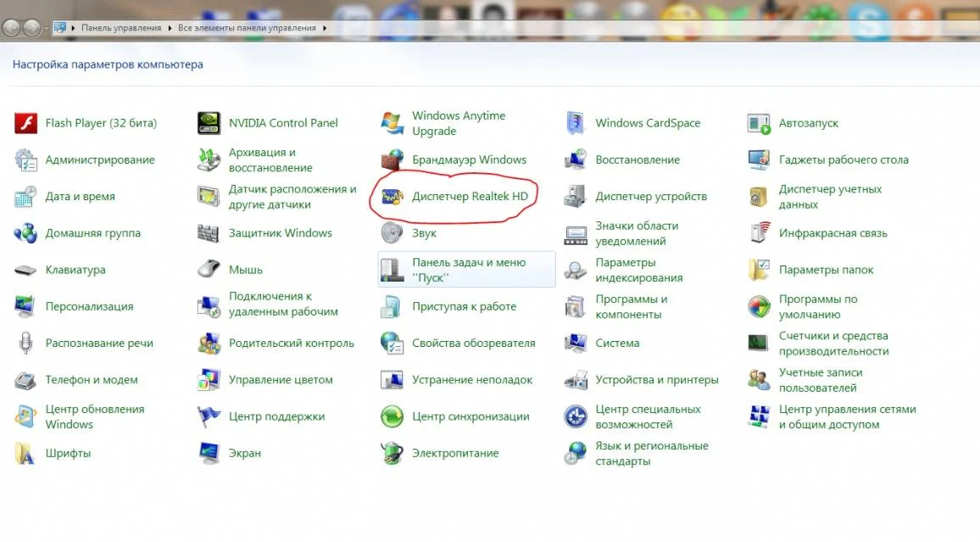The image size is (980, 542).
Task: Open Диспетчер учетных данных link
Action: point(831,197)
